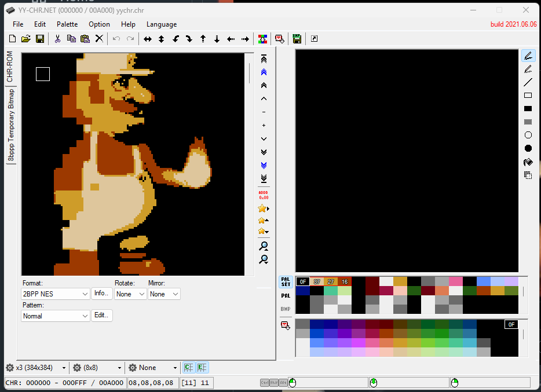The width and height of the screenshot is (541, 392).
Task: Open the Mirror None dropdown
Action: [x=164, y=294]
